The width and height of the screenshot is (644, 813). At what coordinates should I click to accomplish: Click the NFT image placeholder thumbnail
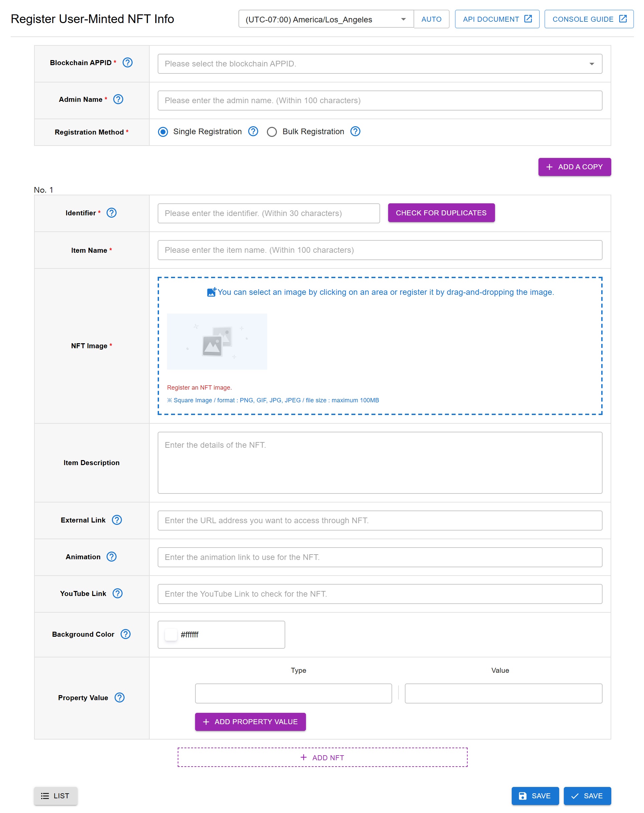[217, 341]
